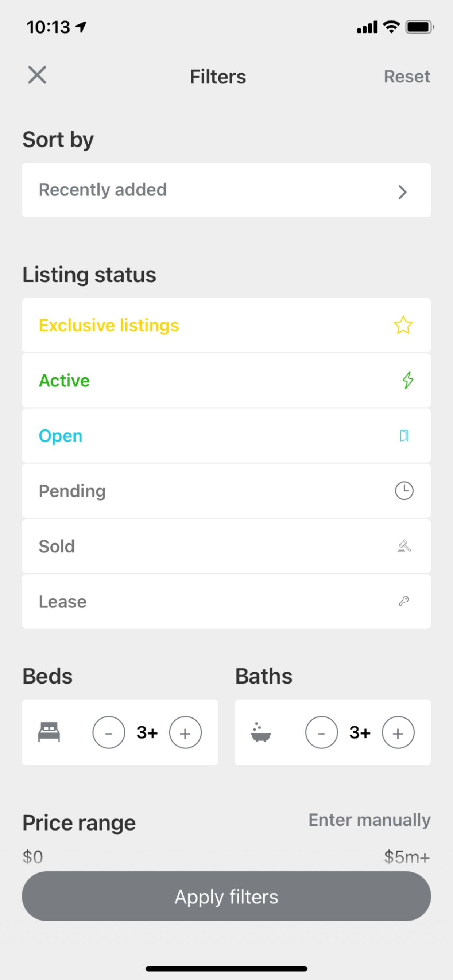The height and width of the screenshot is (980, 453).
Task: Close the Filters screen with X icon
Action: (37, 75)
